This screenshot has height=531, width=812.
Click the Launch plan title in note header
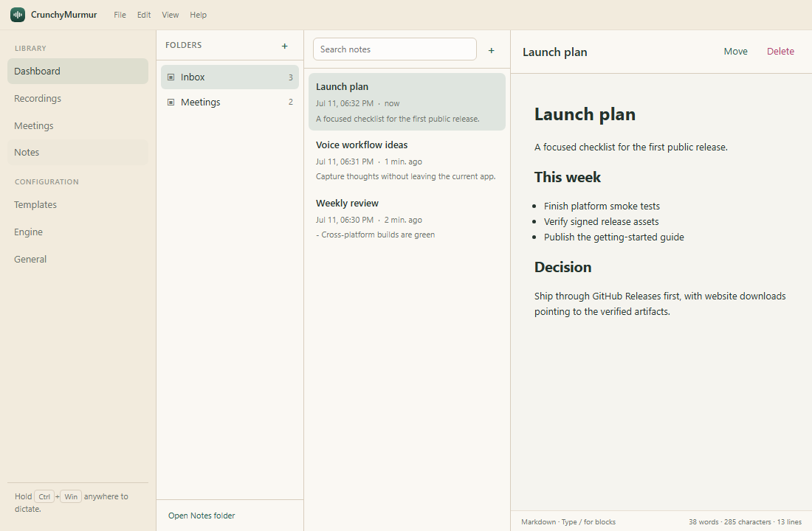tap(554, 52)
